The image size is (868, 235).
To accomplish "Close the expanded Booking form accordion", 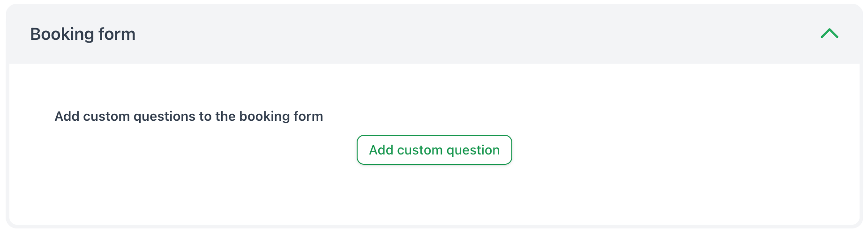I will click(829, 34).
